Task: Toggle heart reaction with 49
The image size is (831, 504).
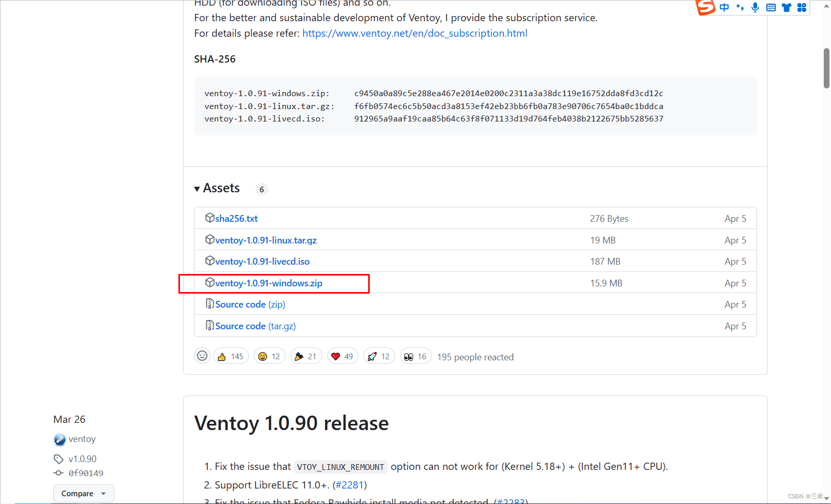Action: pyautogui.click(x=343, y=356)
